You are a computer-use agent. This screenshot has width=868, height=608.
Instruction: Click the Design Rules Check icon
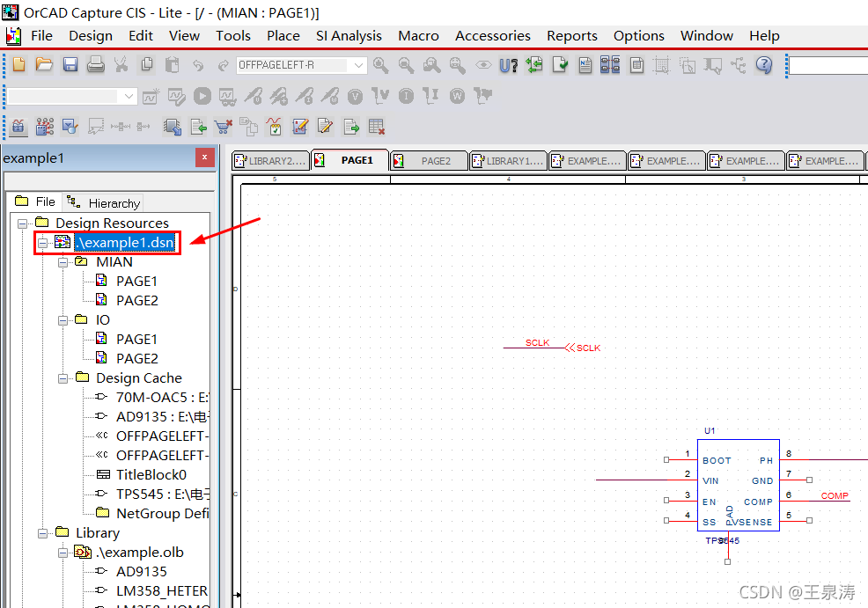tap(560, 65)
